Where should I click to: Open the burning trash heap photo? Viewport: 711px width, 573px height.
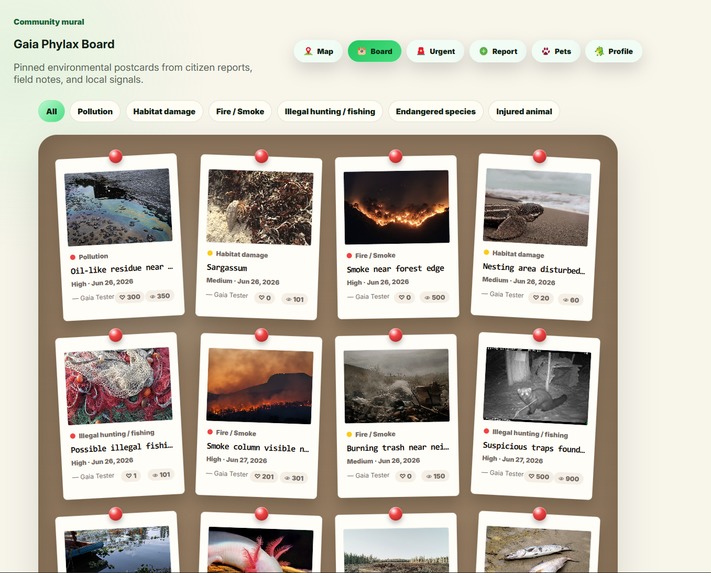396,386
